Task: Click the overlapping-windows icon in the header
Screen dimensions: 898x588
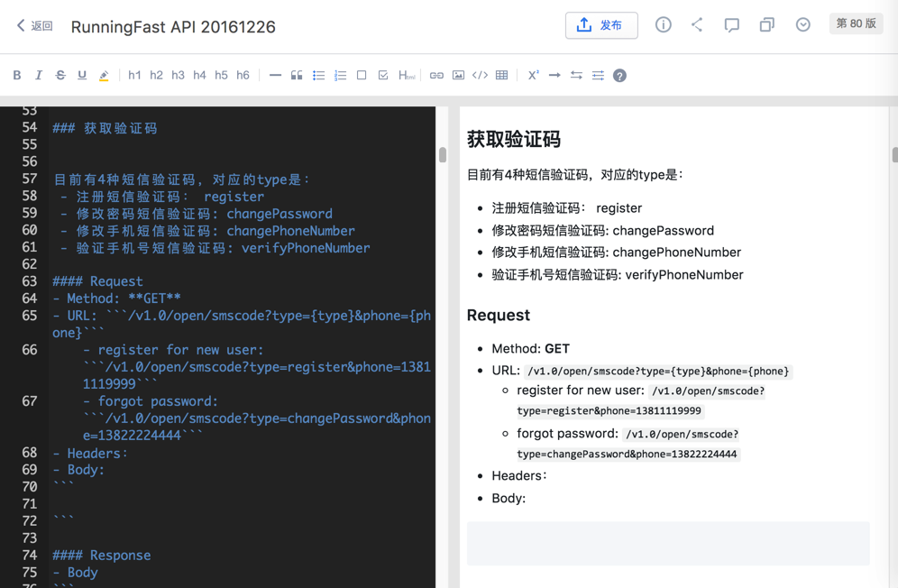Action: (x=767, y=24)
